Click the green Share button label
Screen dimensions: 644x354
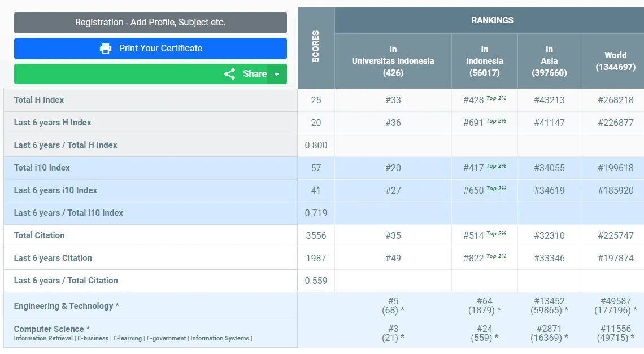254,74
